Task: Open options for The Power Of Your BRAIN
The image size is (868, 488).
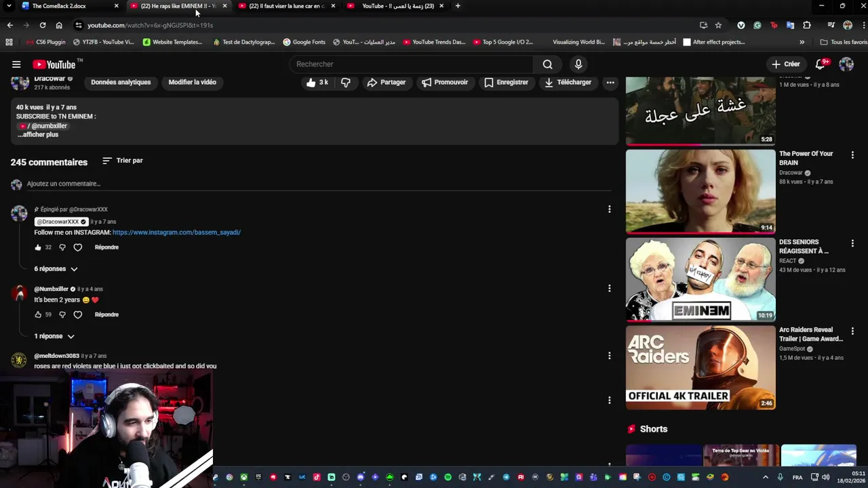Action: click(852, 155)
